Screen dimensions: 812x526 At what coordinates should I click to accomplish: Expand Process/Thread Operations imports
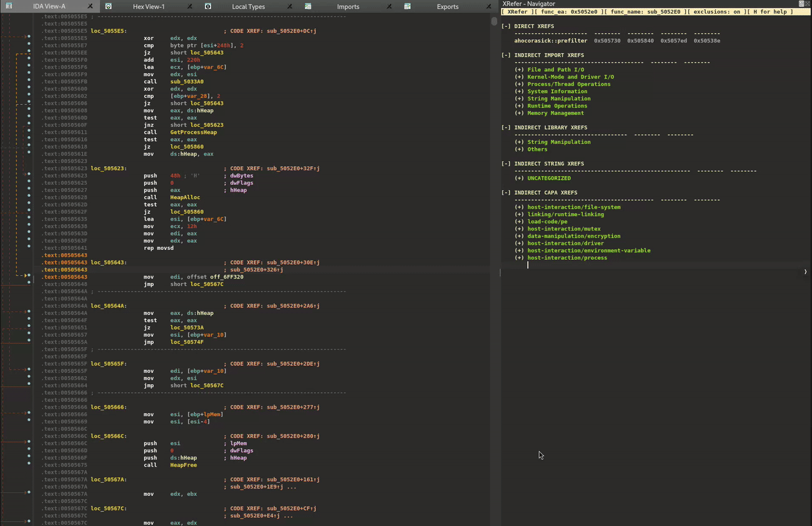(x=519, y=84)
